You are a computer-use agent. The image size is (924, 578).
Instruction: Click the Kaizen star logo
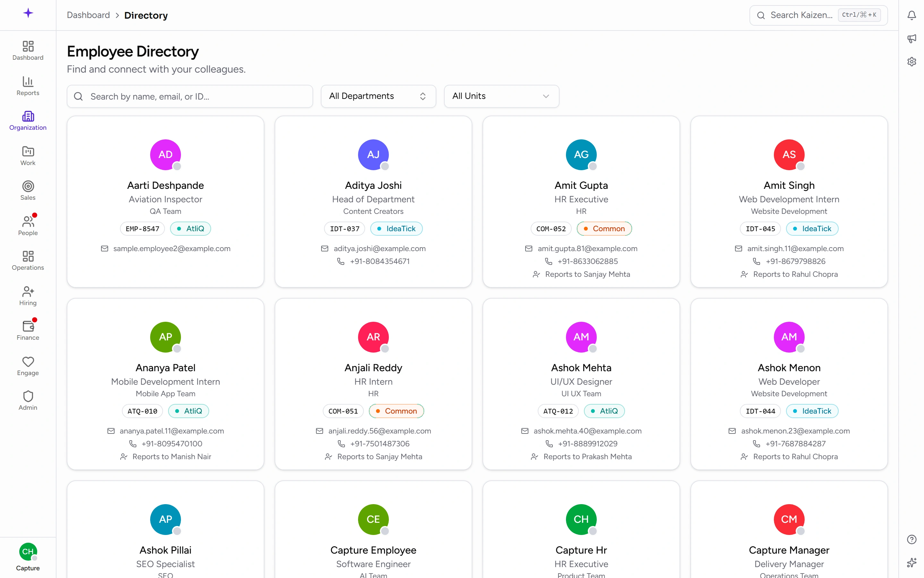(28, 13)
